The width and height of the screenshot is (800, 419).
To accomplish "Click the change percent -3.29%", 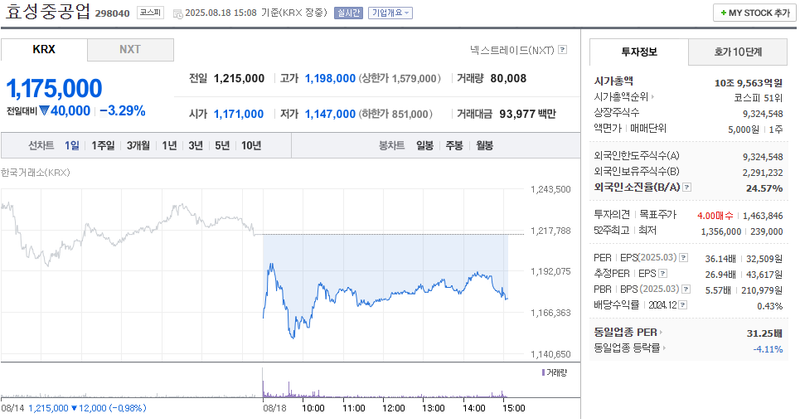I will pyautogui.click(x=122, y=111).
